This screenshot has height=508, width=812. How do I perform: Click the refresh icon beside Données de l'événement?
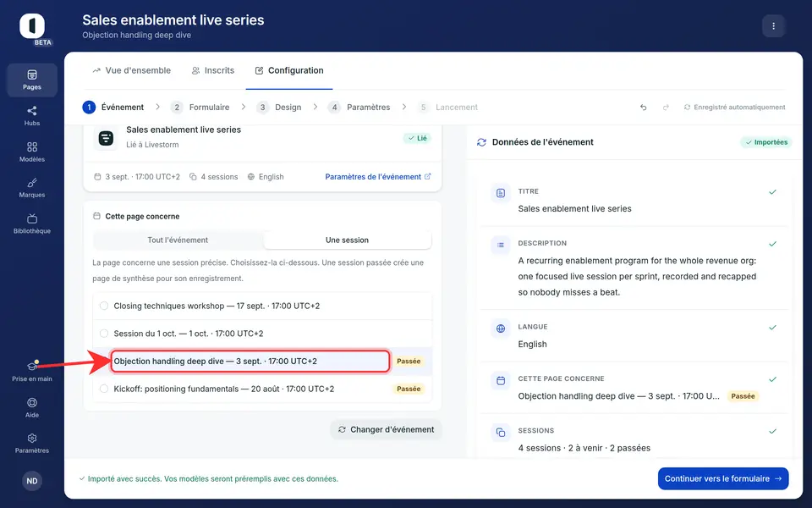click(x=481, y=142)
